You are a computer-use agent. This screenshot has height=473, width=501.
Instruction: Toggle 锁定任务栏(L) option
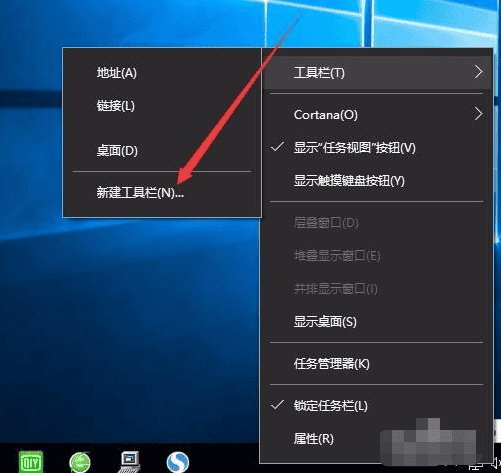click(x=377, y=406)
